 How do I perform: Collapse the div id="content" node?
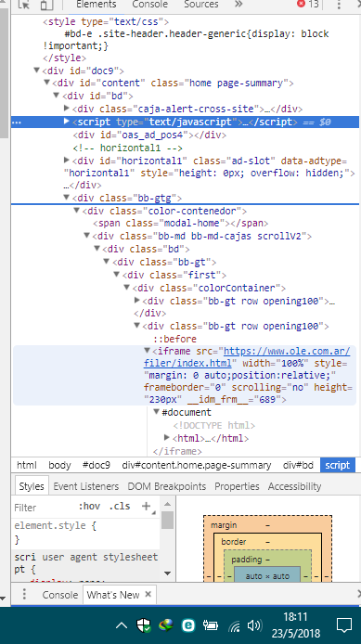coord(46,83)
